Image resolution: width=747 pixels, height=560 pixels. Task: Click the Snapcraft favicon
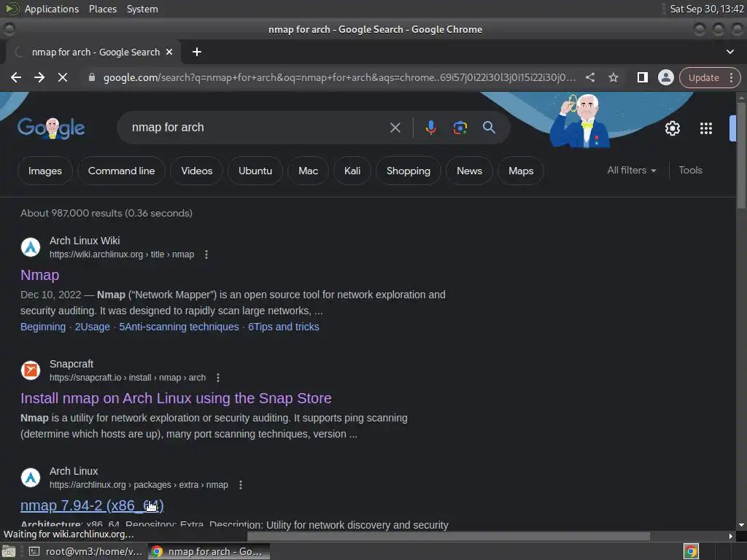coord(31,370)
